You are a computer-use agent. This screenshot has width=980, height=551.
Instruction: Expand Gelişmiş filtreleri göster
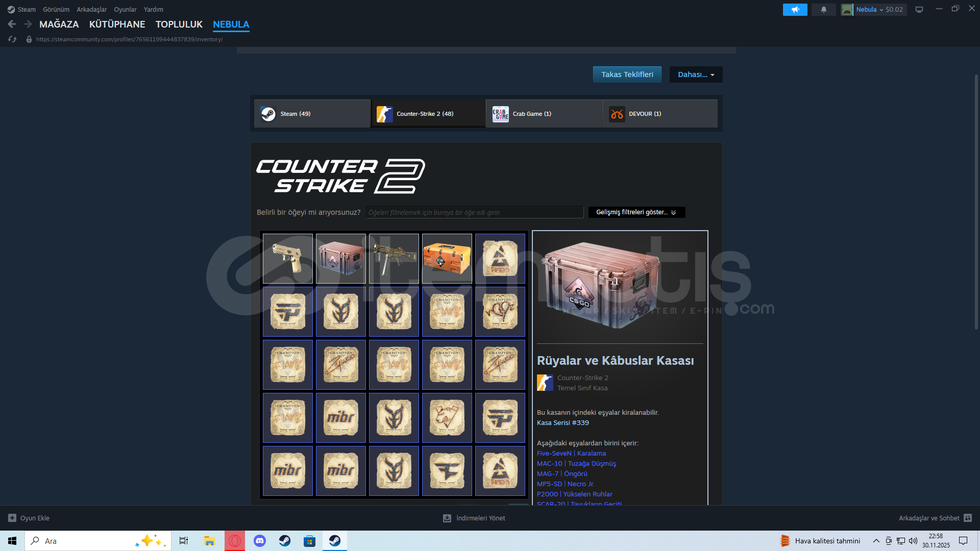[x=636, y=212]
